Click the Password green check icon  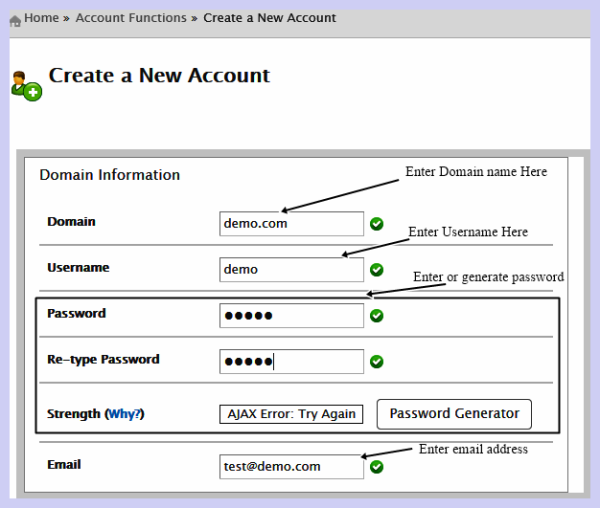[x=377, y=316]
